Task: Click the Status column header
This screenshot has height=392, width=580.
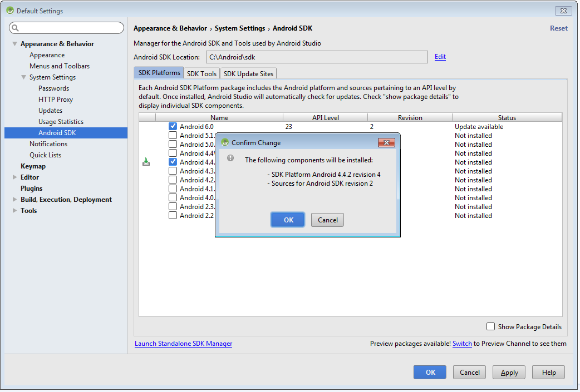Action: pyautogui.click(x=507, y=117)
